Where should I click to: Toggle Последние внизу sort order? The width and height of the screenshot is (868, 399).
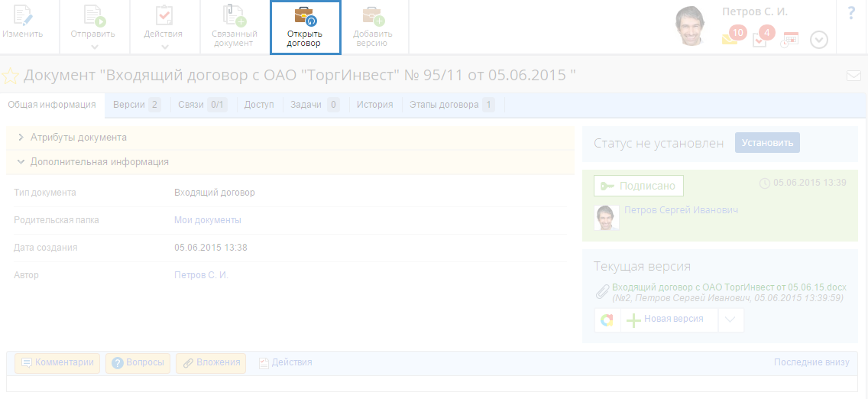(811, 362)
